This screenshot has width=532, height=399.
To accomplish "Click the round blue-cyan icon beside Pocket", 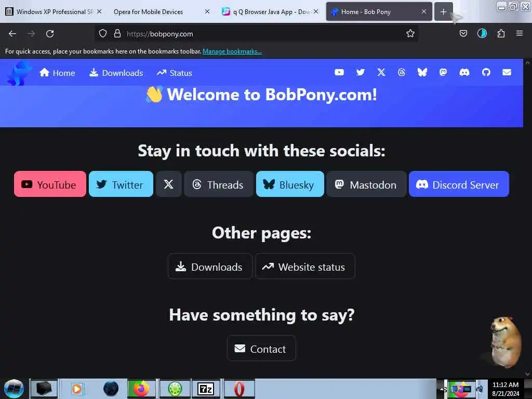I will [x=482, y=34].
